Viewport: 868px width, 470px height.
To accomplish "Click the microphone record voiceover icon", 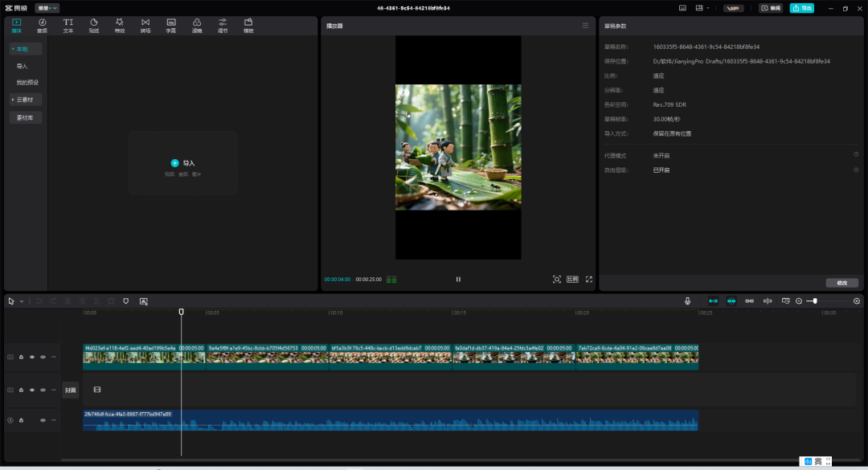I will (x=688, y=301).
